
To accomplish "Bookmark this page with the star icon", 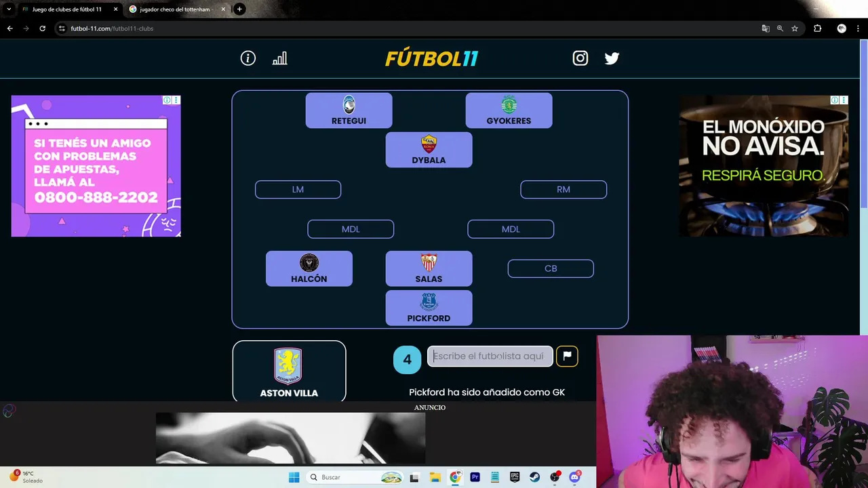I will [x=795, y=28].
